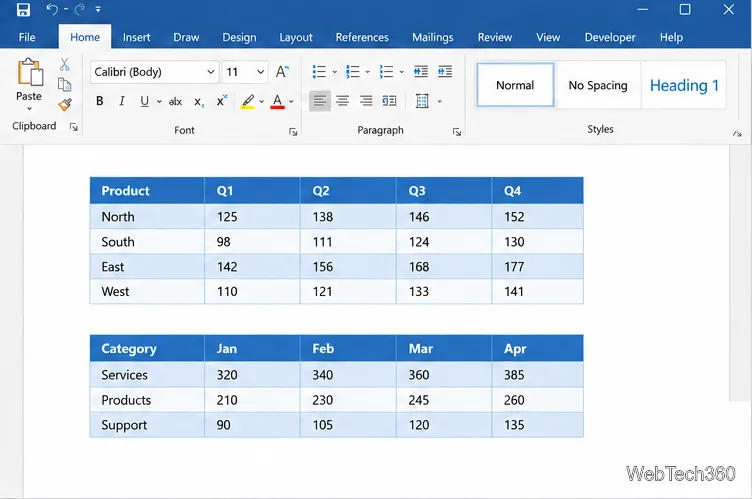Click the Product header cell
This screenshot has width=752, height=499.
tap(147, 190)
